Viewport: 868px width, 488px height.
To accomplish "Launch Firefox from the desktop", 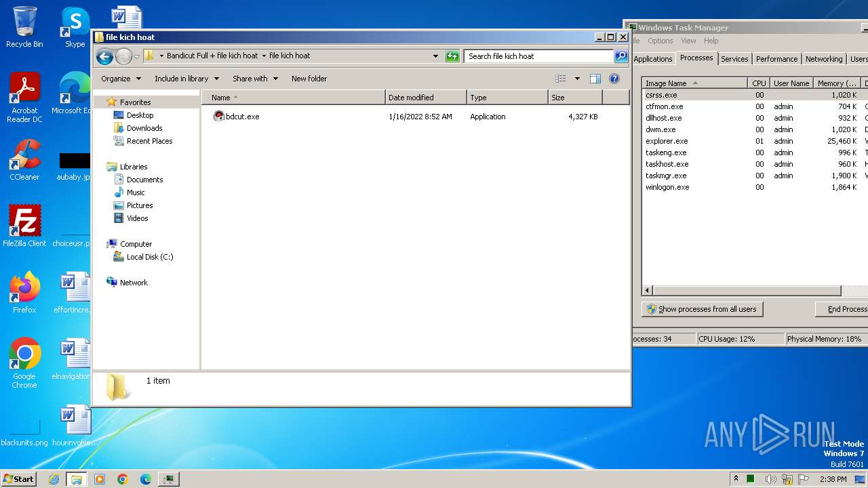I will [x=24, y=292].
